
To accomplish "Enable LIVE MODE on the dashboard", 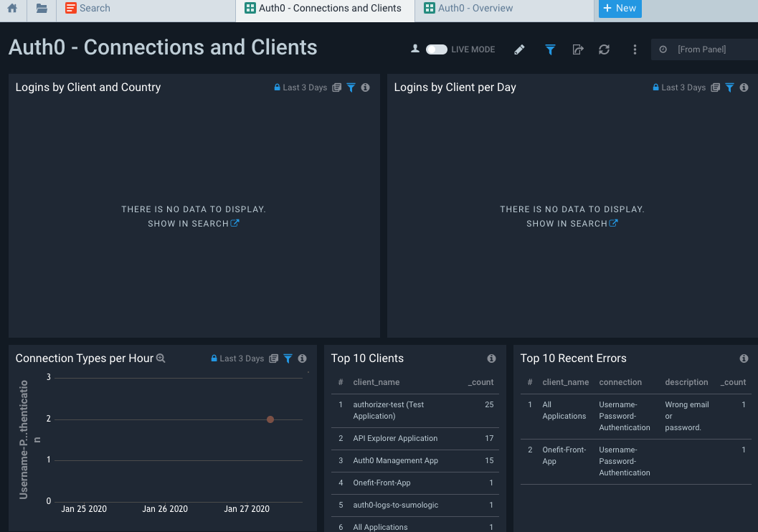I will (x=436, y=49).
